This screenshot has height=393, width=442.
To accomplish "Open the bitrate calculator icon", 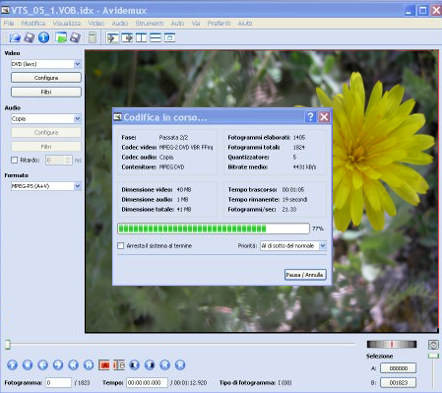I will [x=92, y=37].
